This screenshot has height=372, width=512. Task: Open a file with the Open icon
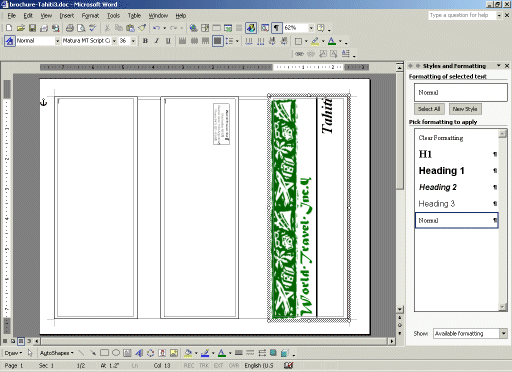click(21, 28)
